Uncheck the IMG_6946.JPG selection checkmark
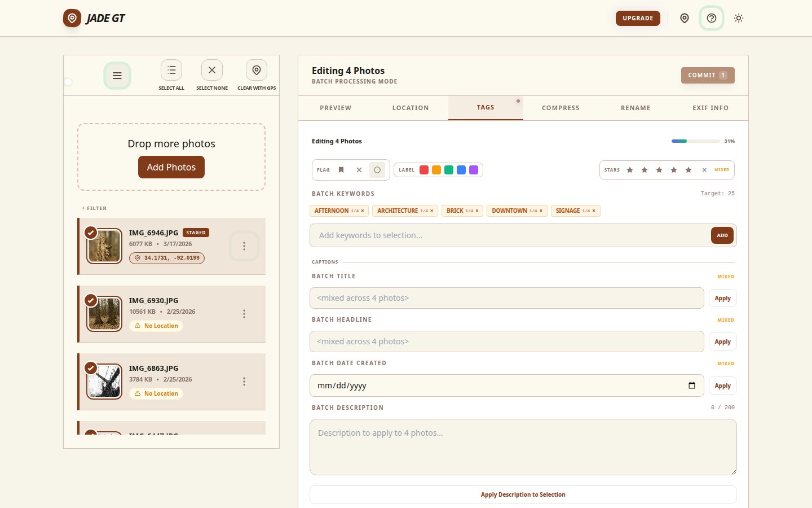The width and height of the screenshot is (812, 508). coord(91,233)
